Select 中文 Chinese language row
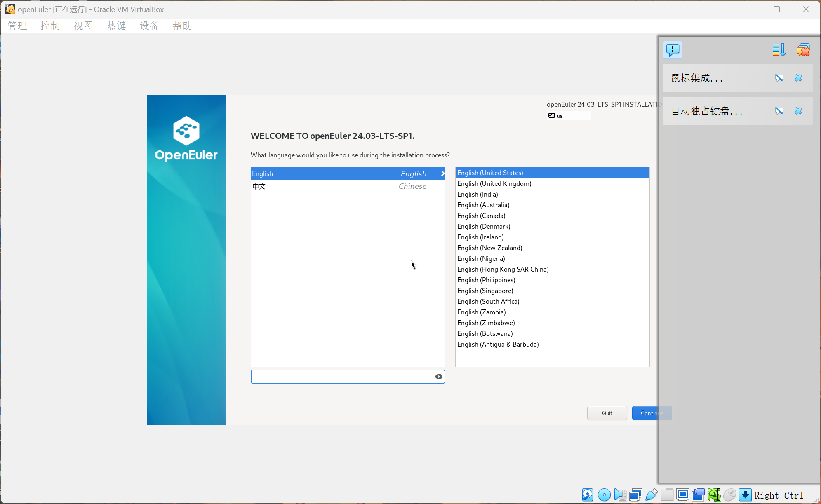 [x=348, y=186]
